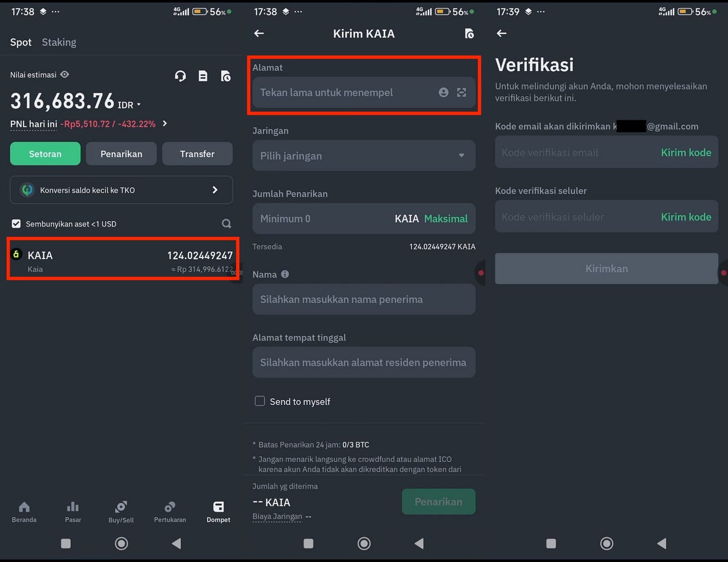Image resolution: width=728 pixels, height=562 pixels.
Task: Open orders via the document icon
Action: (203, 75)
